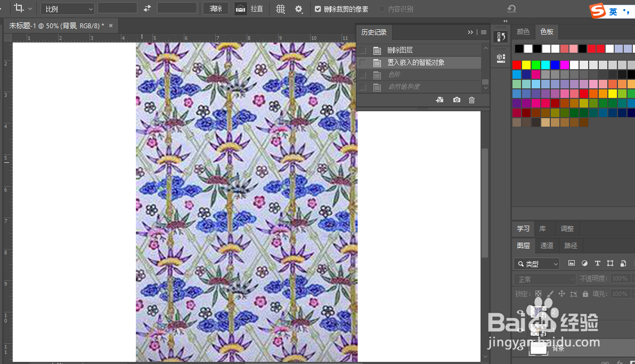Viewport: 635px width, 364px height.
Task: Switch to the 通道 channels tab
Action: coord(547,245)
